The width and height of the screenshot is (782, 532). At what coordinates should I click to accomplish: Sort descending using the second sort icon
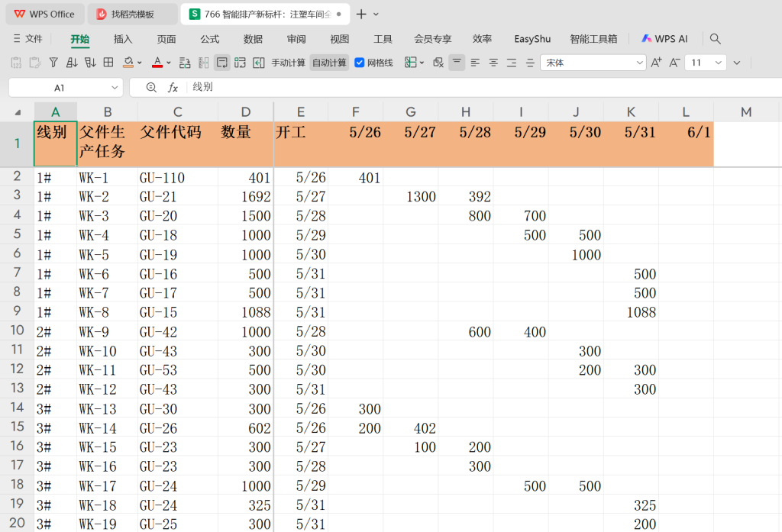tap(90, 63)
